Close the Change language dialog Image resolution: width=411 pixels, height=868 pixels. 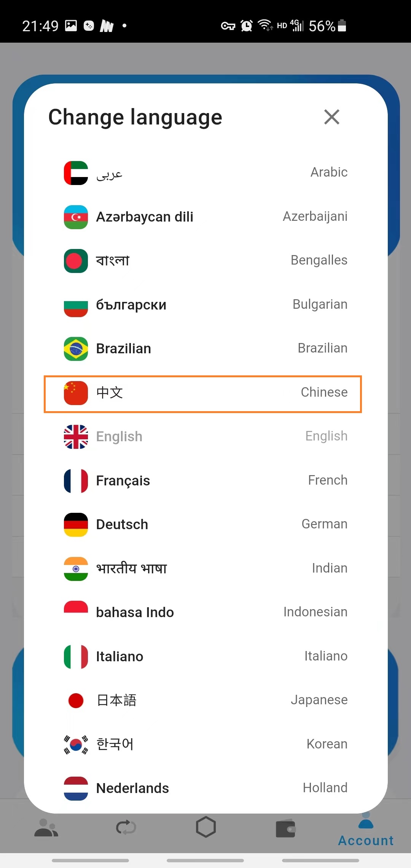click(x=332, y=117)
